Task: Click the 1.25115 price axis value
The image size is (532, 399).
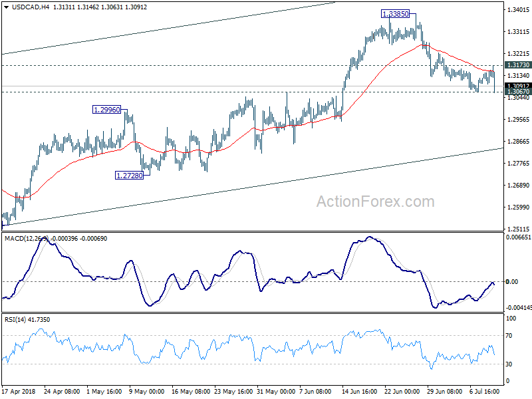Action: 518,229
